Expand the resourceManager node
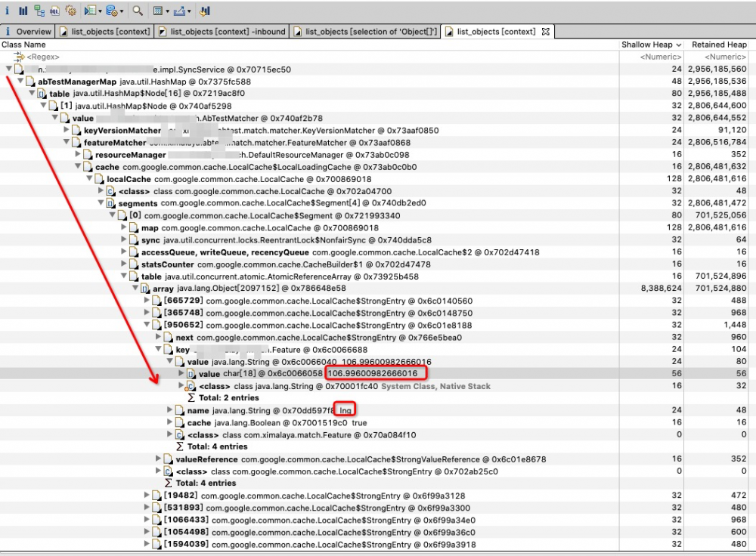Image resolution: width=756 pixels, height=556 pixels. pos(78,154)
